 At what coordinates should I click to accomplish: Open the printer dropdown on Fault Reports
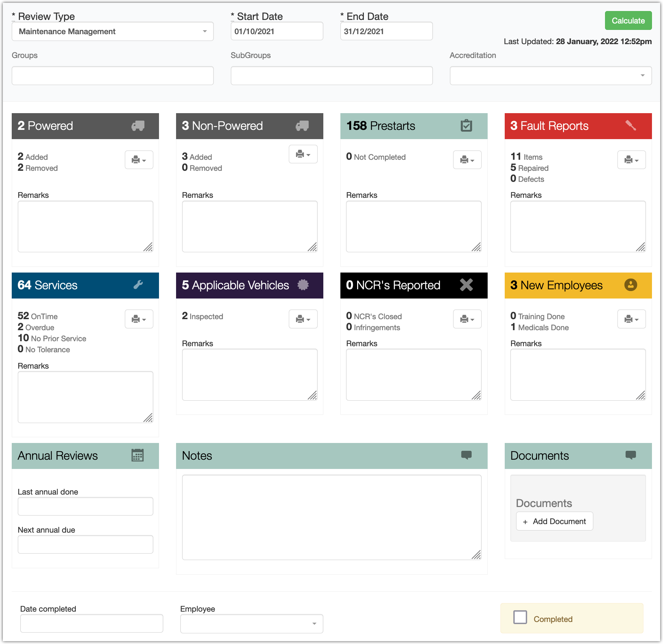[x=632, y=160]
